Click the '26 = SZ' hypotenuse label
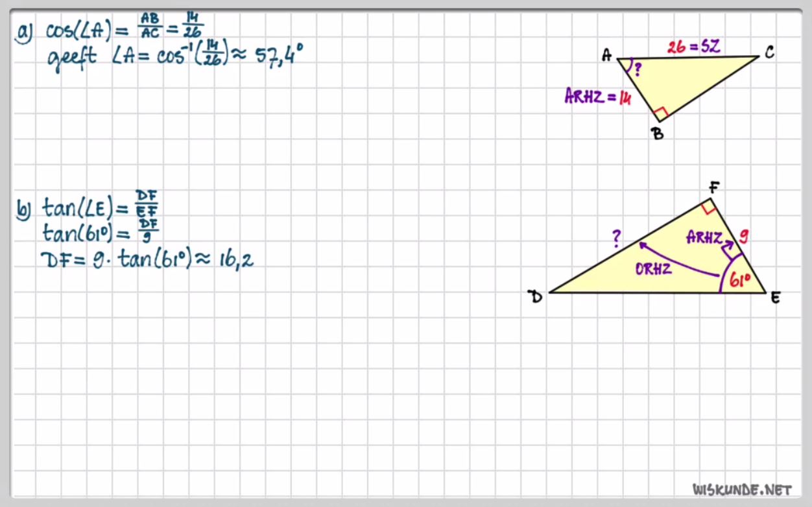This screenshot has width=812, height=507. [693, 46]
